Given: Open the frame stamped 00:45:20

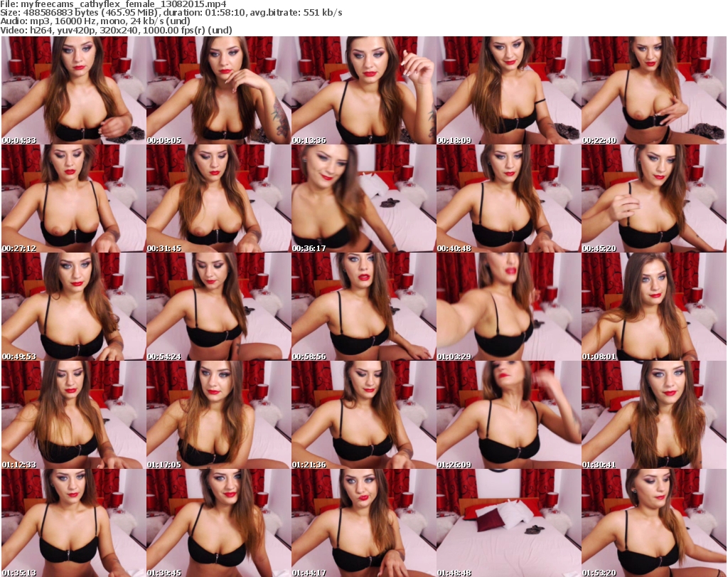Looking at the screenshot, I should (654, 198).
